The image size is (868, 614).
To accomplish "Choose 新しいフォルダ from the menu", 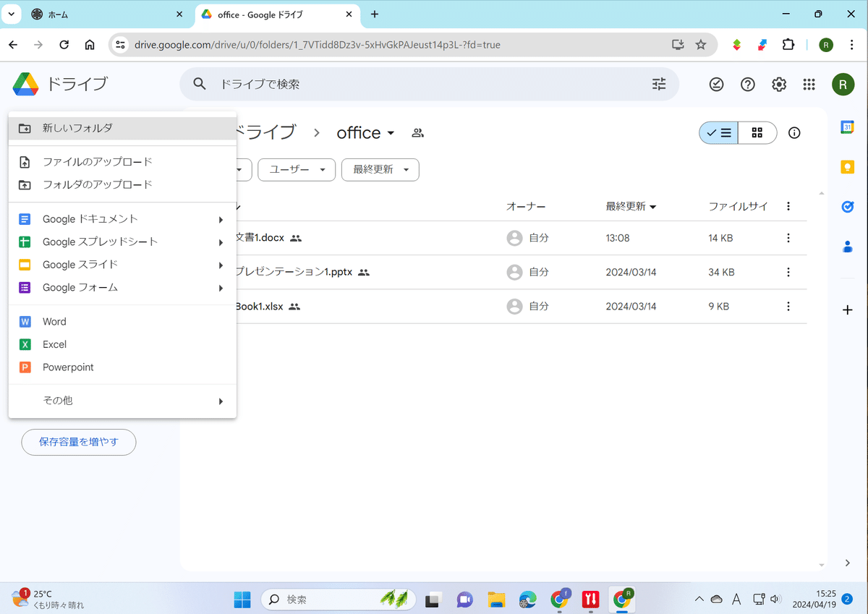I will (122, 128).
